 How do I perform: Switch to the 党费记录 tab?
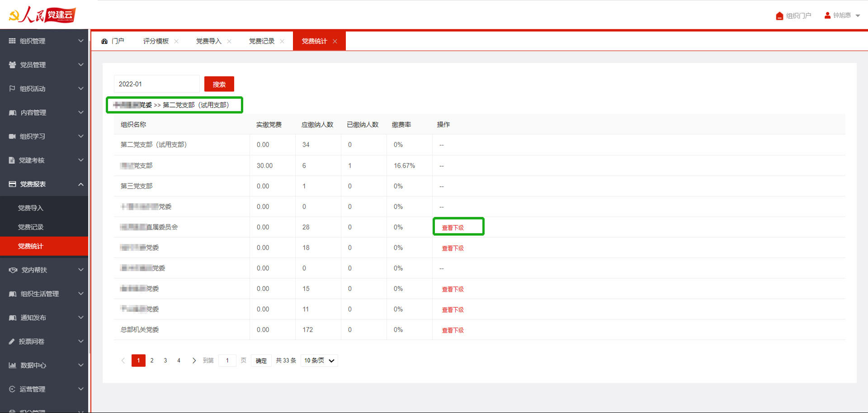coord(261,41)
